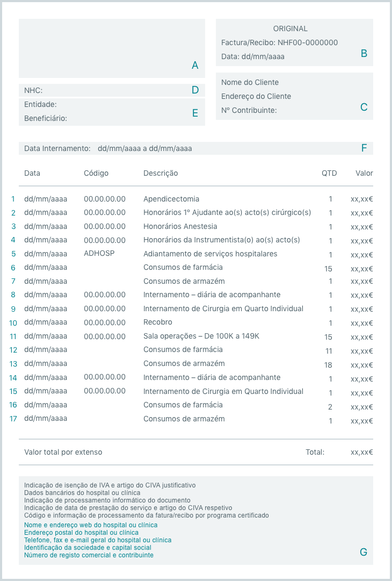
Task: Select the Factura/Recibo number NHF00-0000000
Action: point(307,42)
